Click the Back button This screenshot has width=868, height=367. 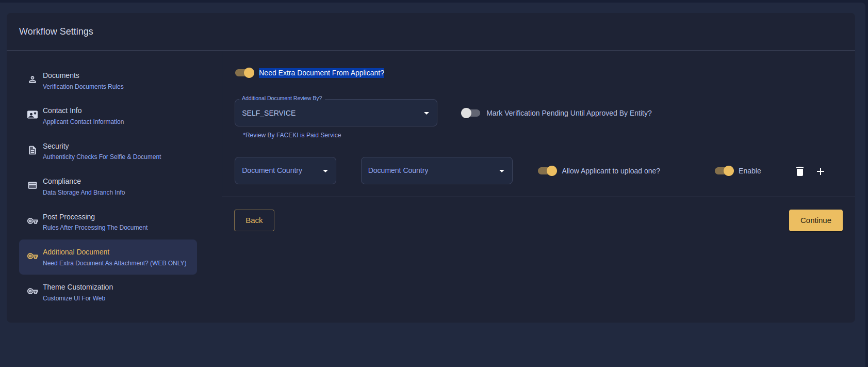pyautogui.click(x=254, y=220)
